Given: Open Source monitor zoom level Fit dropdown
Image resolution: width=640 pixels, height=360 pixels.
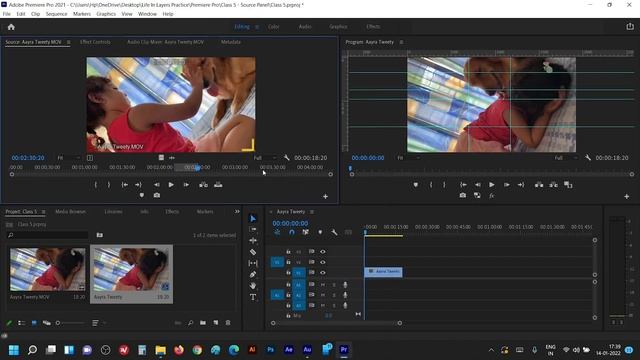Looking at the screenshot, I should pyautogui.click(x=68, y=158).
